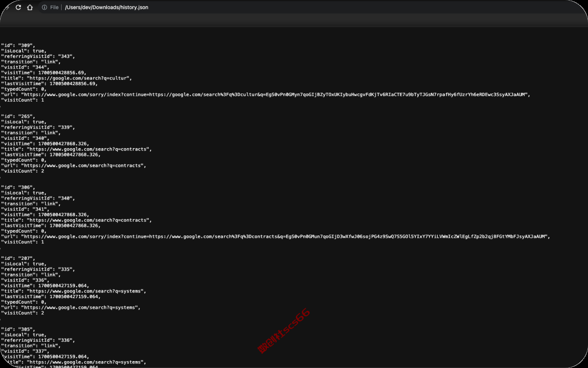Viewport: 588px width, 368px height.
Task: Select the line "id": "306"
Action: tap(18, 188)
